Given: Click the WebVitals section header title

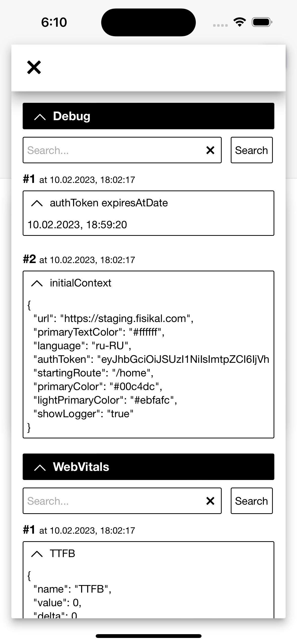Looking at the screenshot, I should pyautogui.click(x=81, y=467).
